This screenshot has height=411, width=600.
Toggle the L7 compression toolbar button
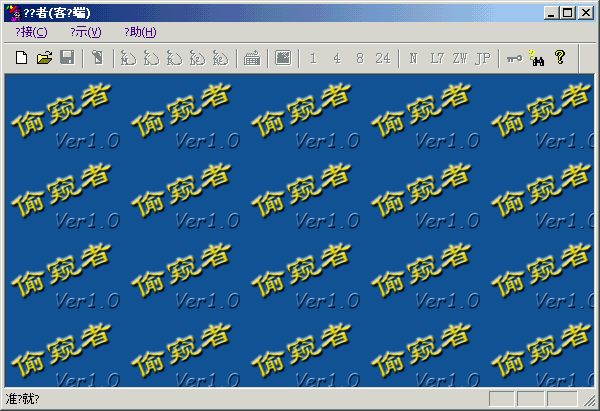click(436, 58)
